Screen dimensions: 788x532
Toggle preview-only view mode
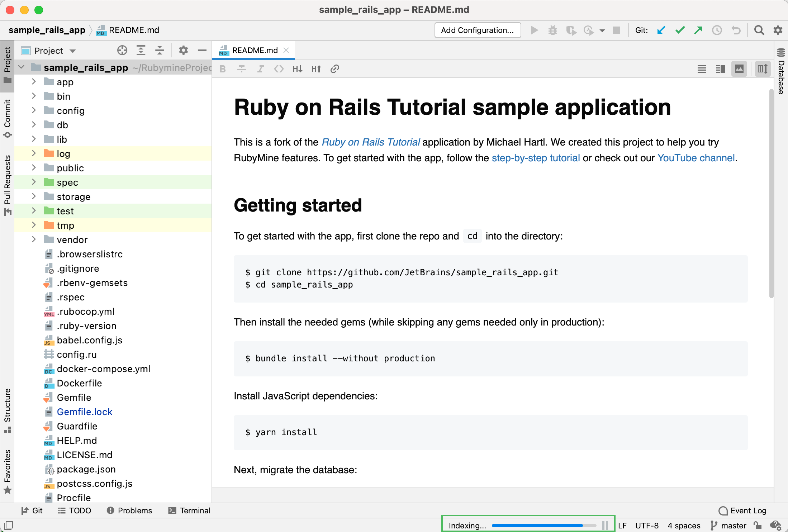pyautogui.click(x=739, y=69)
